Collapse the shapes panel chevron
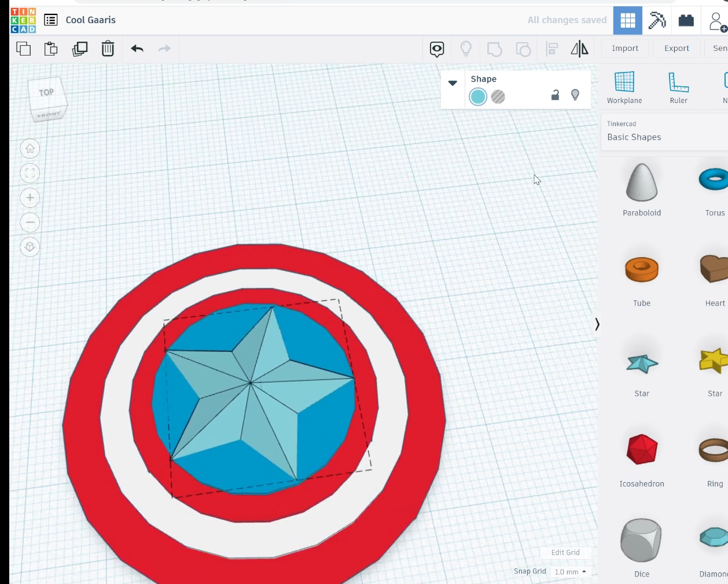 point(597,324)
